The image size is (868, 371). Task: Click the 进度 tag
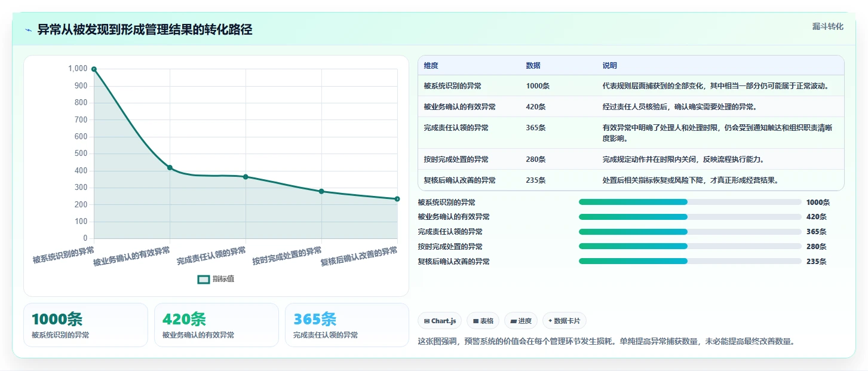pos(521,321)
